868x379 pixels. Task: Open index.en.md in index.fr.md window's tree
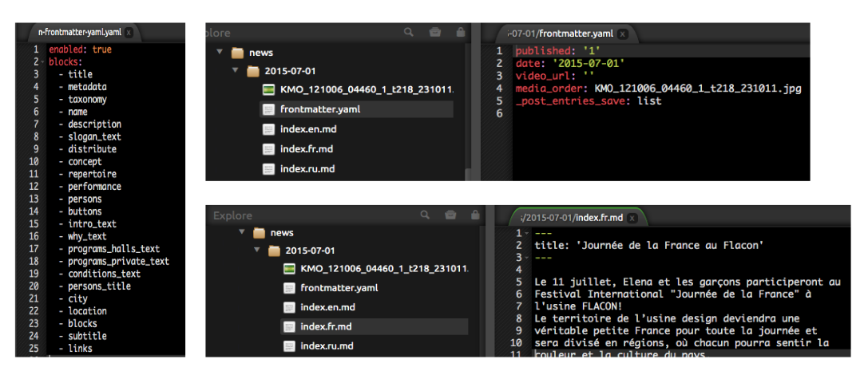(x=328, y=307)
